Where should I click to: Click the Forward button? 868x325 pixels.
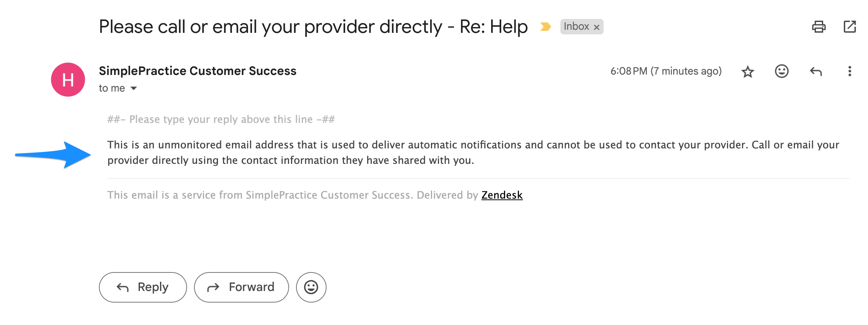pos(241,287)
